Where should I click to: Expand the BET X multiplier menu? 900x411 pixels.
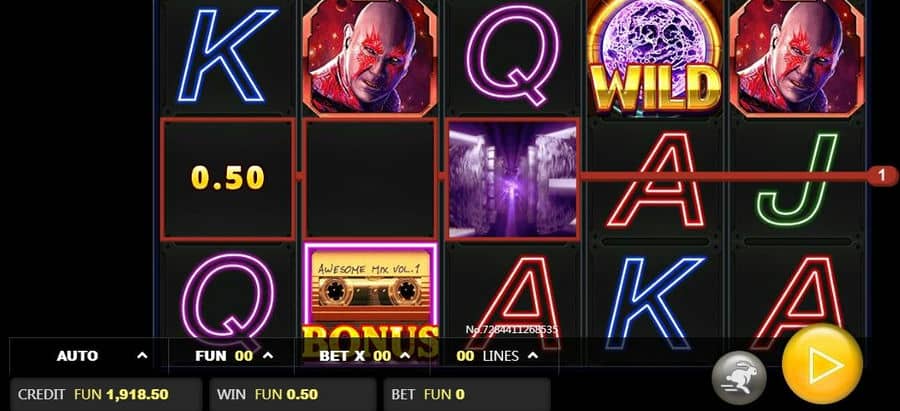pos(365,356)
